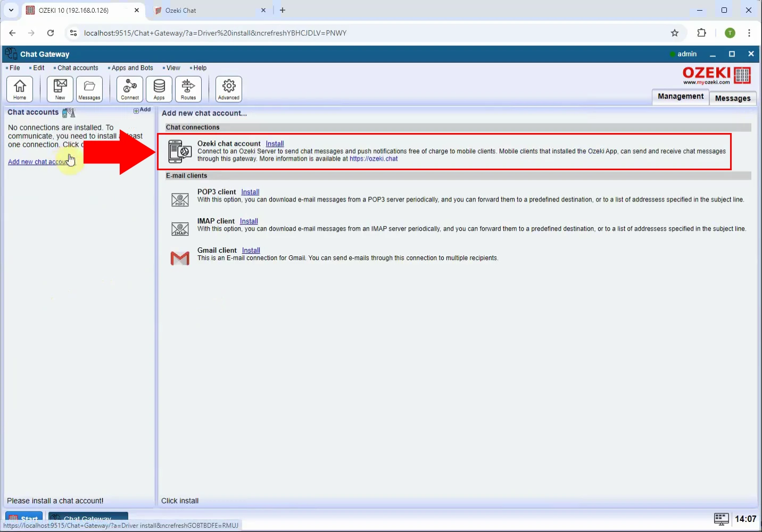Screen dimensions: 762x532
Task: Open the tab search dropdown arrow
Action: click(11, 10)
